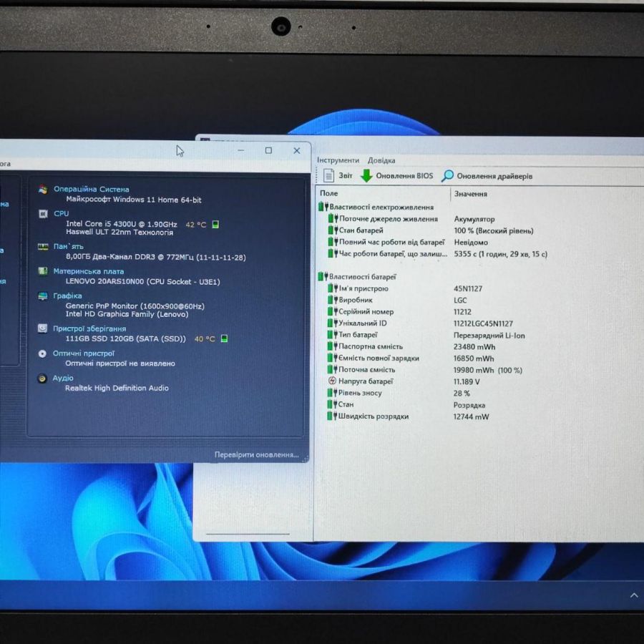The image size is (644, 644).
Task: Maximize the Speccy window
Action: (x=268, y=151)
